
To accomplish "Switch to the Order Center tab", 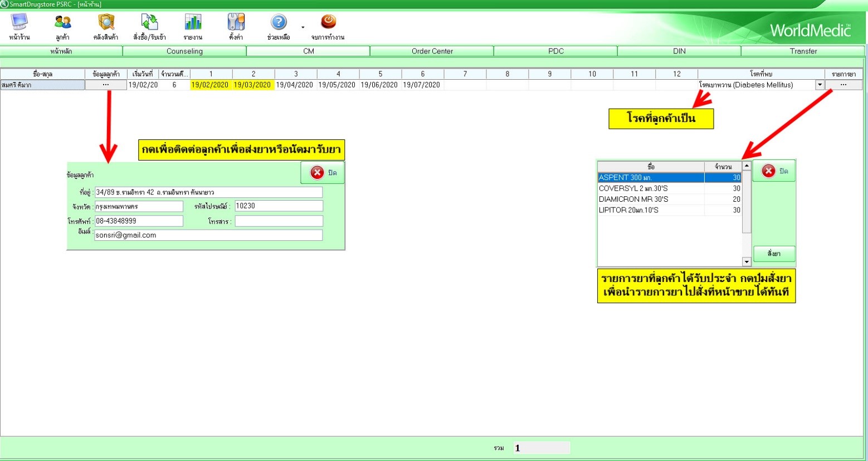I will [x=432, y=51].
